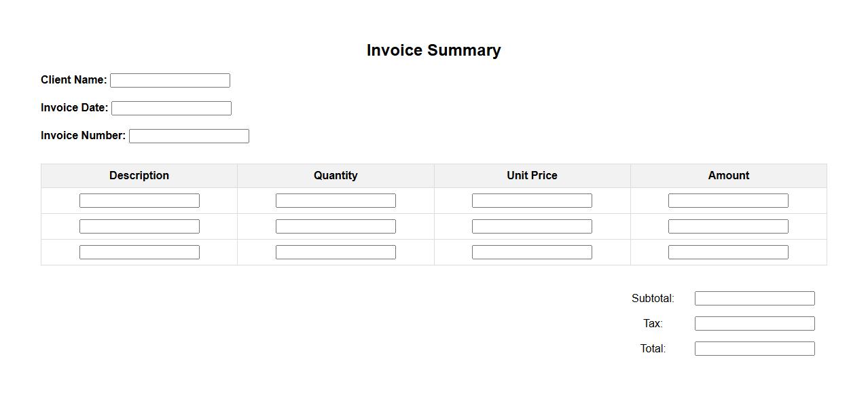Focus first row Quantity input
Image resolution: width=868 pixels, height=408 pixels.
(336, 200)
